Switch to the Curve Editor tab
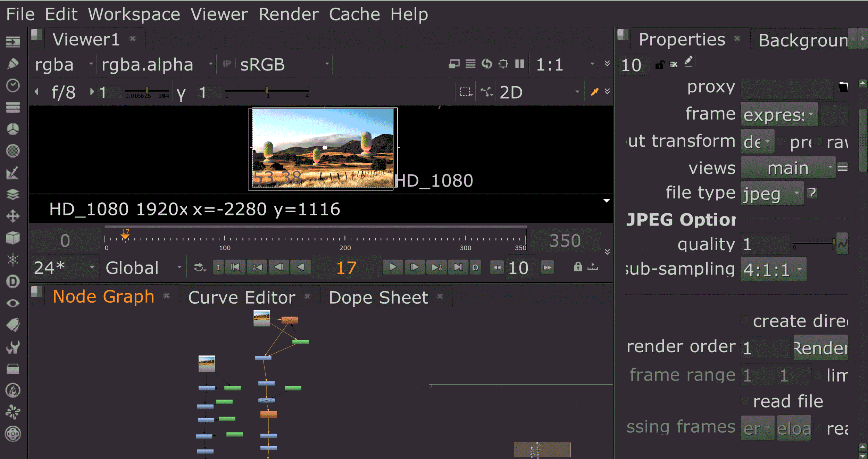868x459 pixels. coord(242,297)
